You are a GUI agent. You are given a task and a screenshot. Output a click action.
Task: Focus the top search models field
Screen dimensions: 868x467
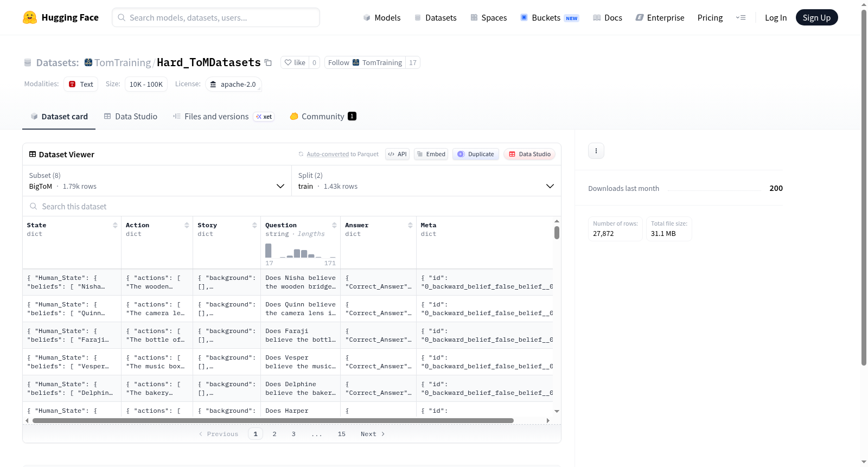216,17
